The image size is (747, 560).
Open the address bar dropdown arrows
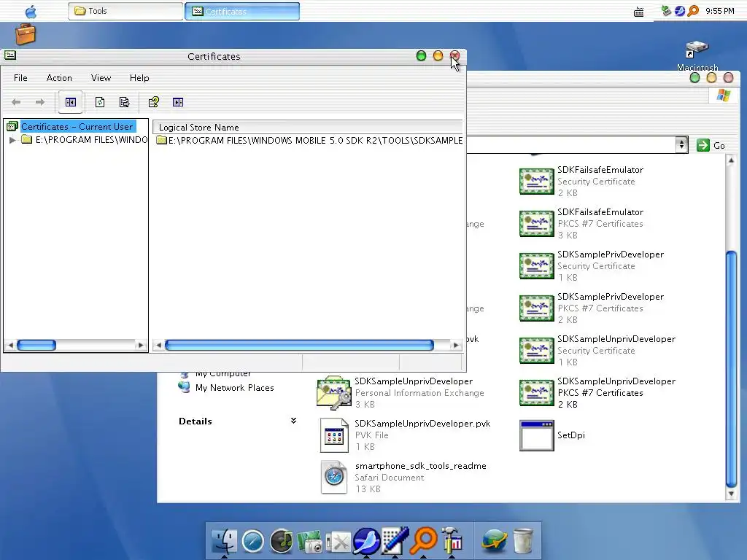(682, 145)
